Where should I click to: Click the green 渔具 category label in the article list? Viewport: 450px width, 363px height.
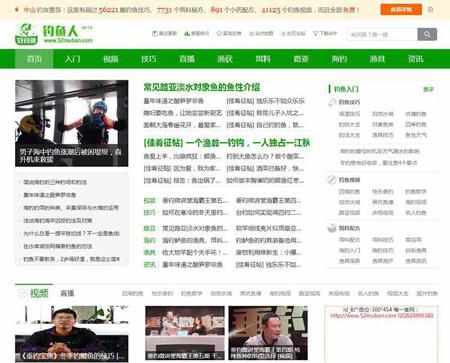click(150, 253)
